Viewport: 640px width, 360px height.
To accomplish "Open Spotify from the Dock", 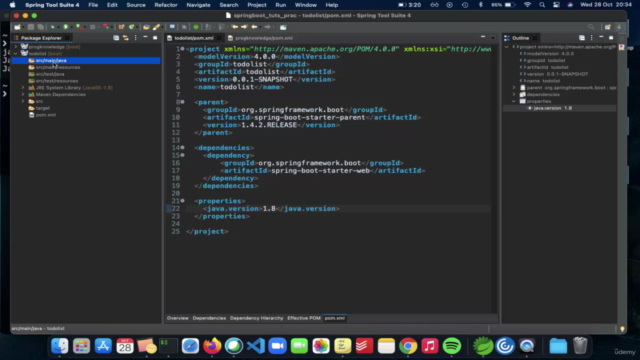I will [x=451, y=346].
